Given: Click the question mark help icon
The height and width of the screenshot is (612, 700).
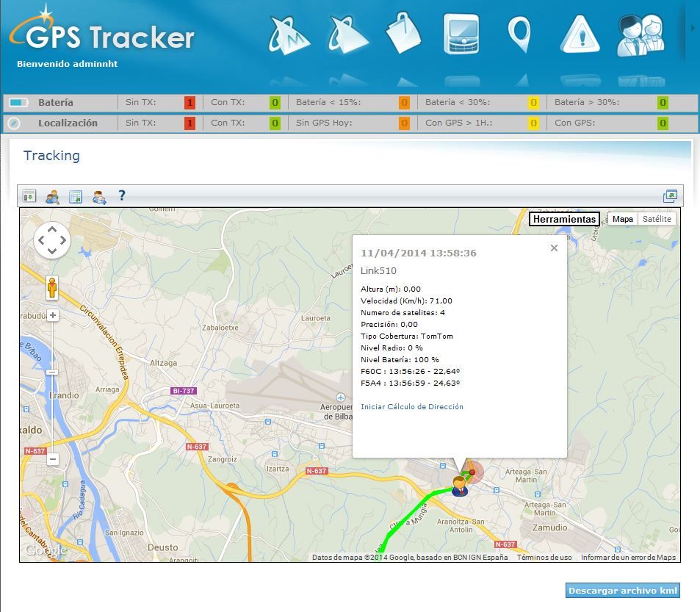Looking at the screenshot, I should (122, 195).
